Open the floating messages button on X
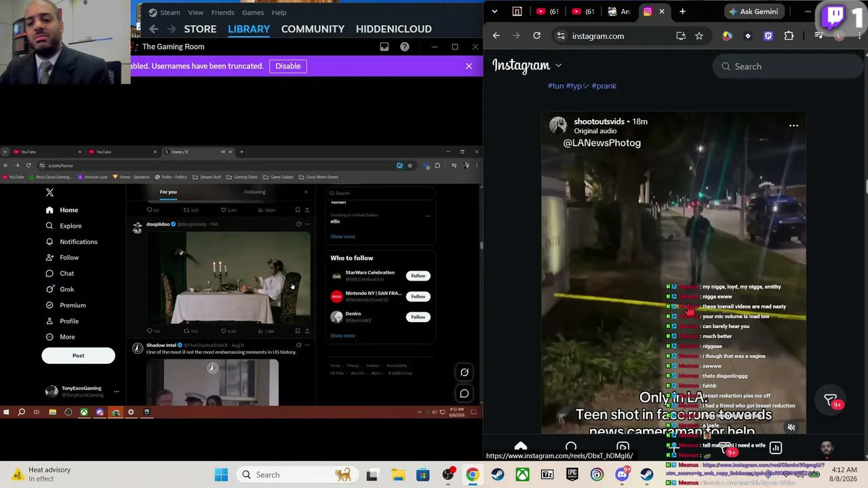The height and width of the screenshot is (488, 868). coord(465,393)
